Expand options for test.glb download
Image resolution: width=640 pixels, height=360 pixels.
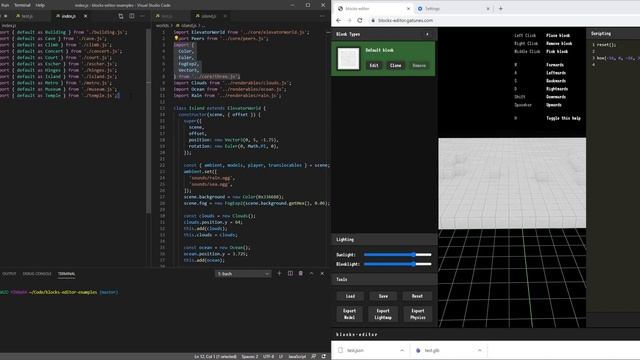(480, 350)
